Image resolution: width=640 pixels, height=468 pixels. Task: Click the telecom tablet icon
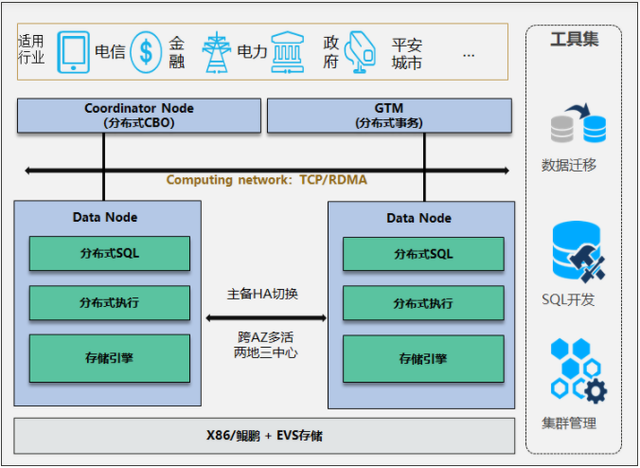point(73,52)
